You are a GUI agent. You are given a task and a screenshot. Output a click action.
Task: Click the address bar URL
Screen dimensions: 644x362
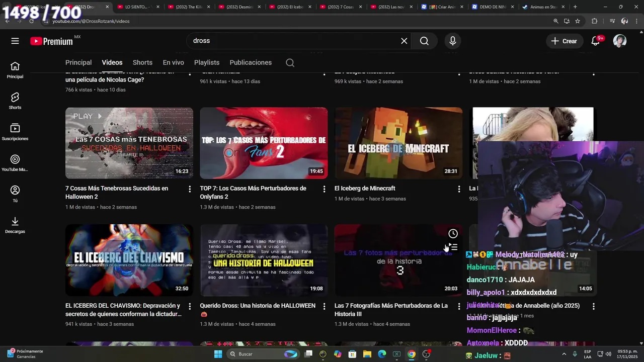coord(91,21)
